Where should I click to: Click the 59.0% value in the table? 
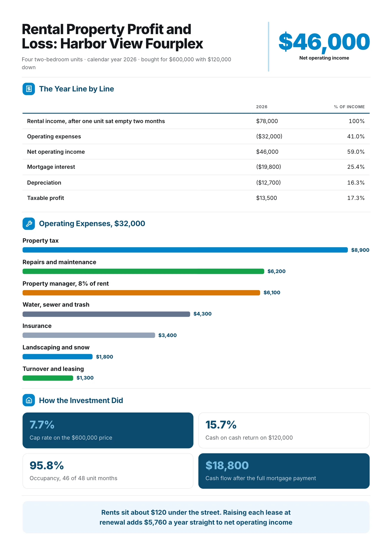(x=356, y=152)
